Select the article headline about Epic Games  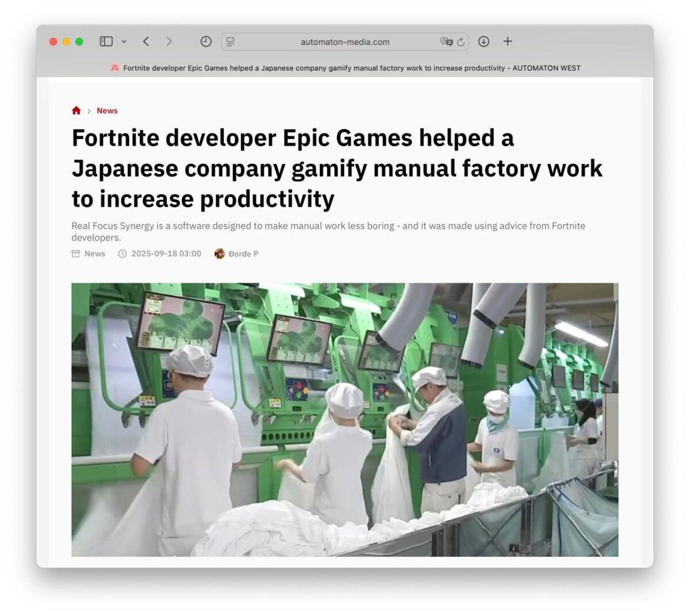pos(336,168)
